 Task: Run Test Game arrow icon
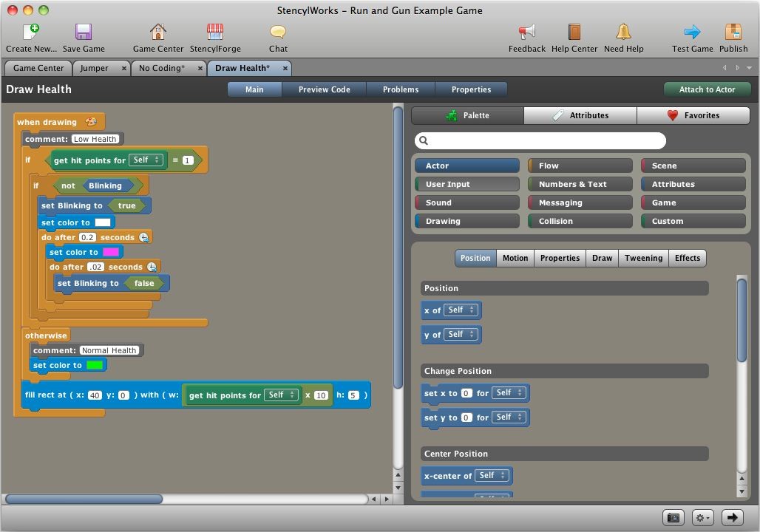click(692, 32)
